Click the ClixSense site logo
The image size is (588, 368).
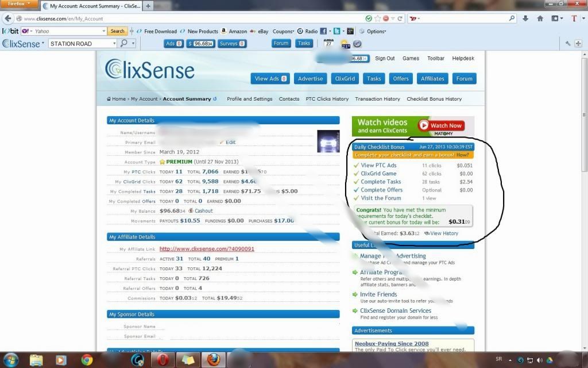[149, 69]
